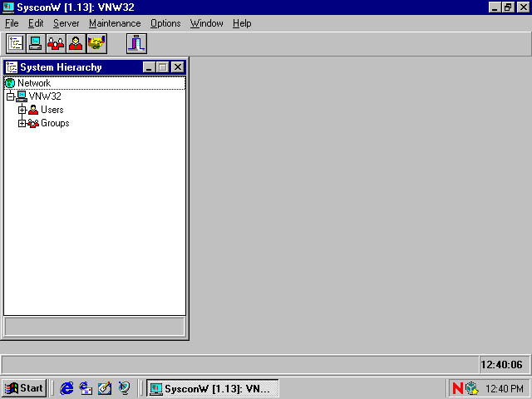Click the Show Desktop quick launch icon
The height and width of the screenshot is (399, 532).
click(105, 388)
